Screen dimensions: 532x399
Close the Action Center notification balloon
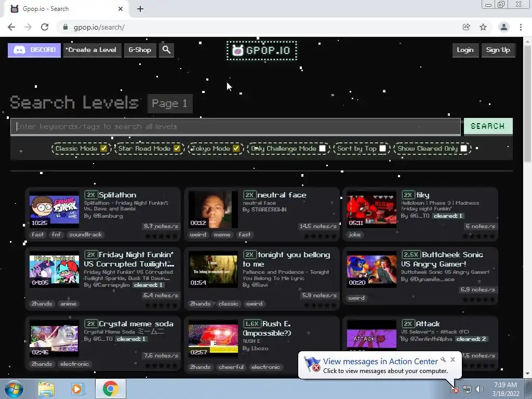coord(453,360)
